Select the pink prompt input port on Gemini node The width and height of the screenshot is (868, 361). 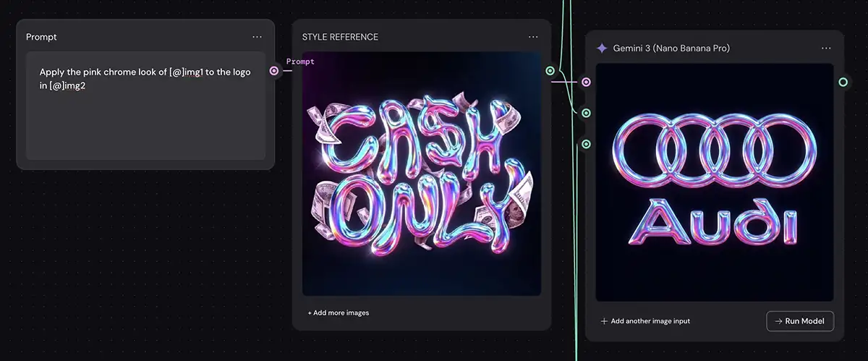(x=586, y=82)
